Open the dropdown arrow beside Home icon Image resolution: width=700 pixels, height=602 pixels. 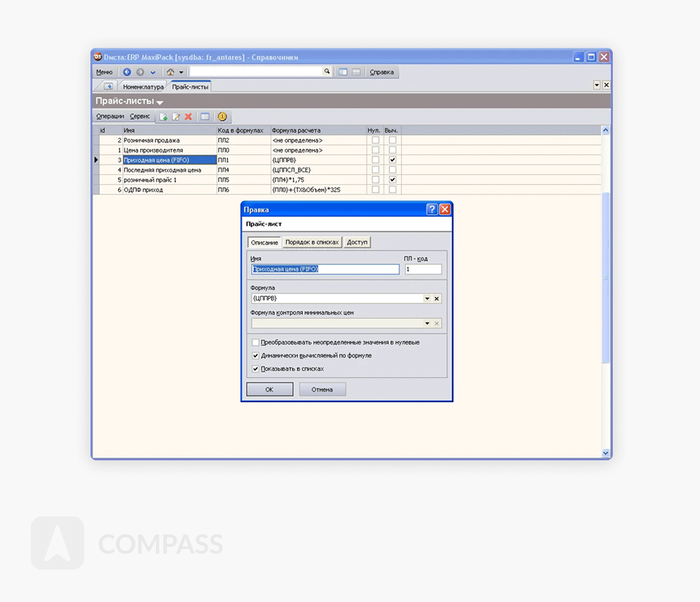(182, 72)
